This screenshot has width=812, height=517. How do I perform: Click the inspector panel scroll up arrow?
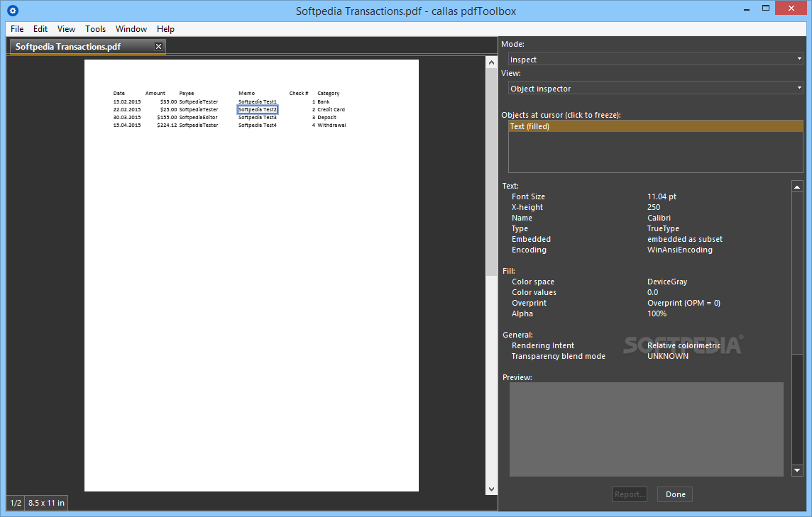798,187
